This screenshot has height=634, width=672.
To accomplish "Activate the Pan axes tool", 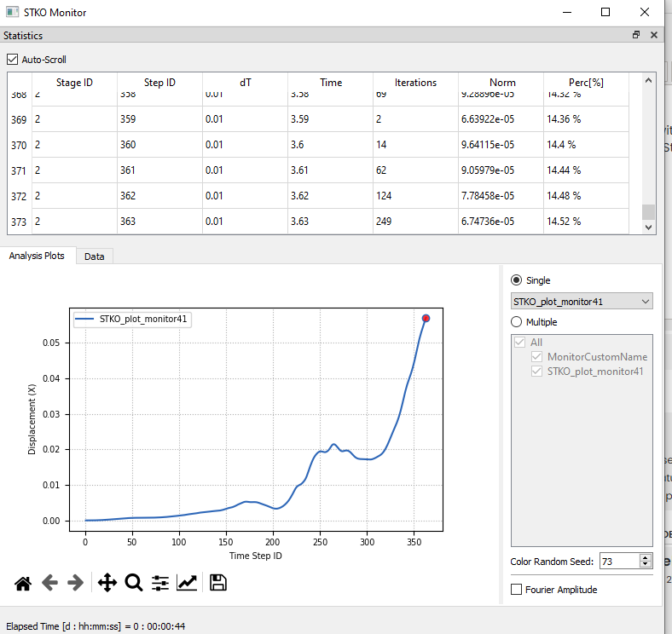I will pyautogui.click(x=107, y=583).
